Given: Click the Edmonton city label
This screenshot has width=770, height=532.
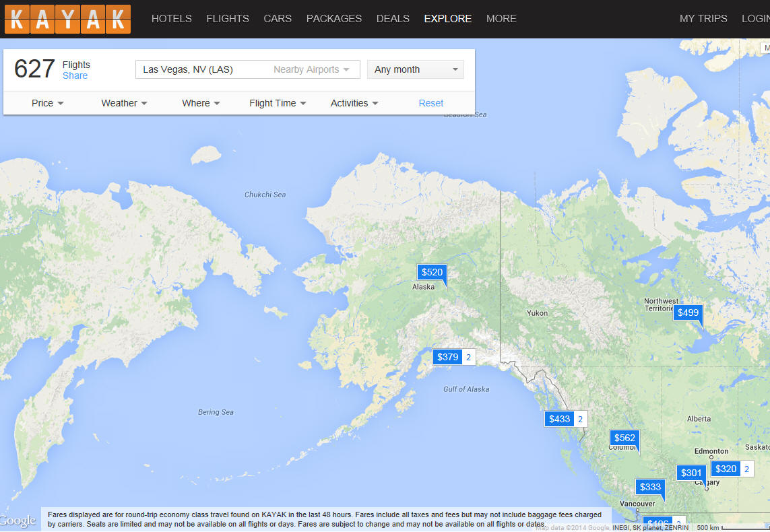Looking at the screenshot, I should 711,451.
